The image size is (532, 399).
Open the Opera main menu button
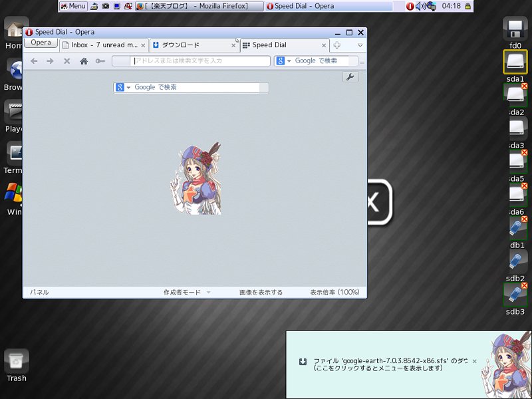[41, 43]
